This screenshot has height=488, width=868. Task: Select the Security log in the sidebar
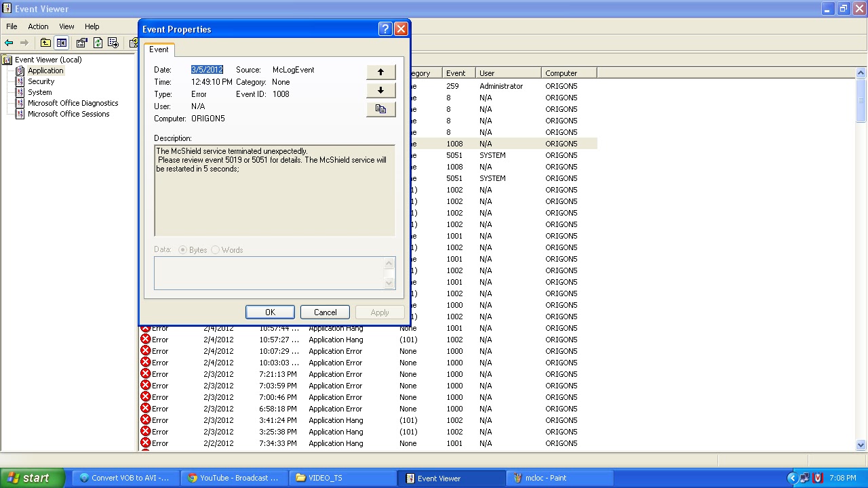41,81
